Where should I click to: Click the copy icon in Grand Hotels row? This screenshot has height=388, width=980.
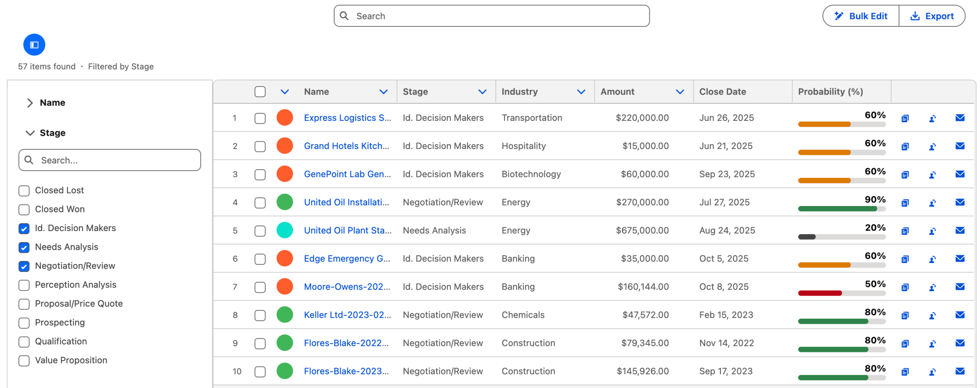905,146
